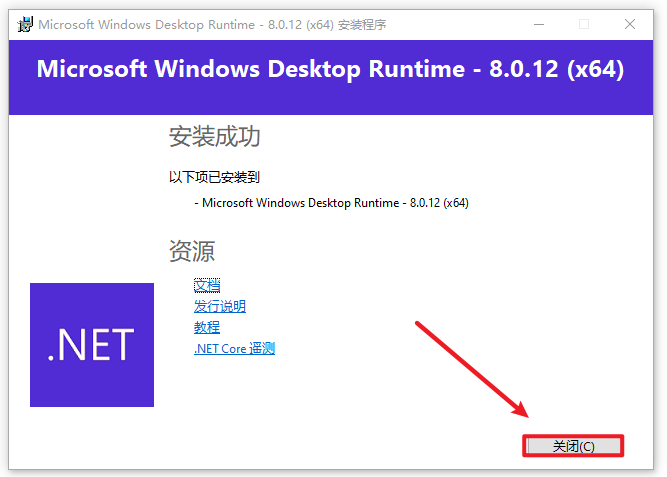667x477 pixels.
Task: Click the 安装成功 heading
Action: point(214,137)
